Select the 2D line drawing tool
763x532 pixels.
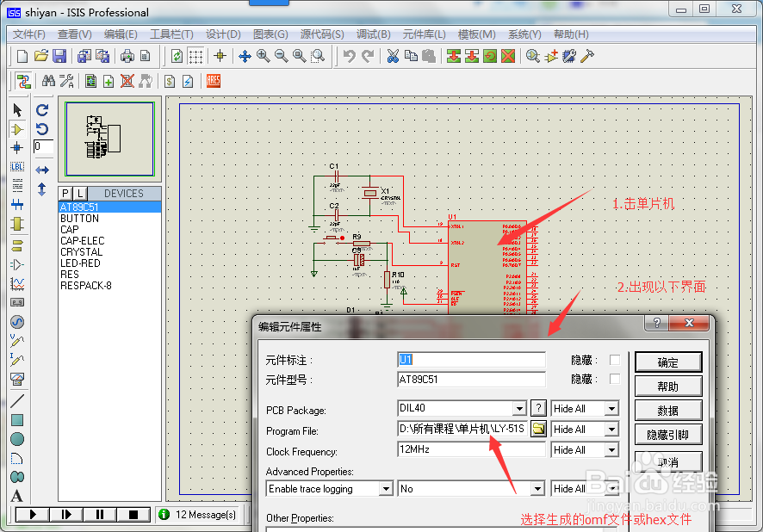click(x=17, y=400)
